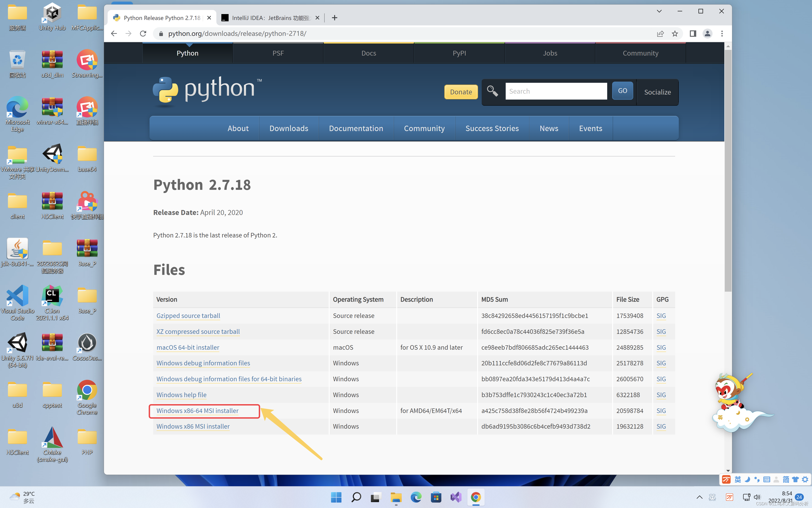Open taskbar search
This screenshot has width=812, height=508.
(x=356, y=497)
